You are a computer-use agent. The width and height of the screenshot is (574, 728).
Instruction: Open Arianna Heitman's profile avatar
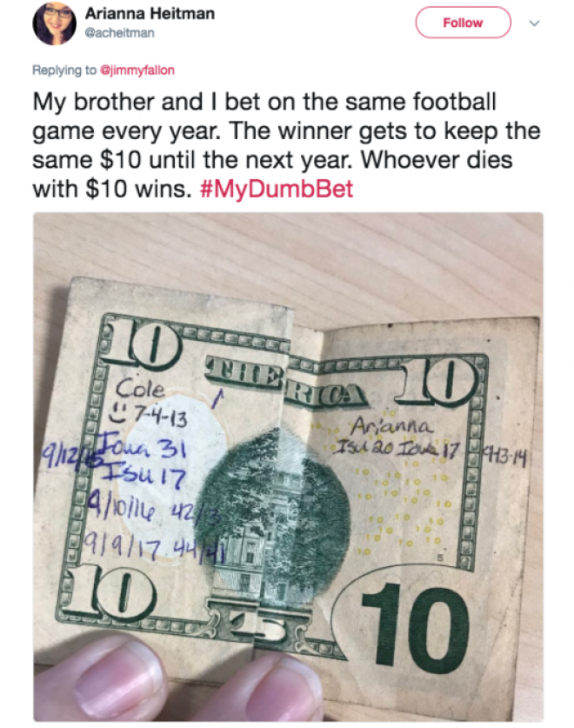click(x=54, y=23)
